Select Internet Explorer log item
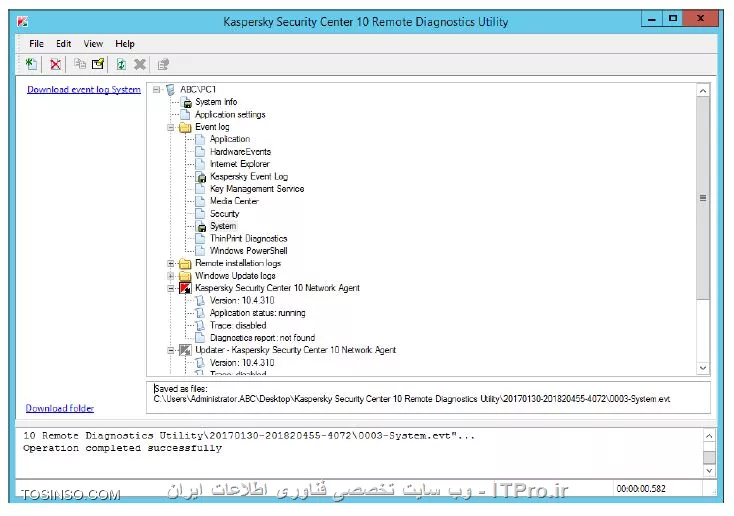This screenshot has height=516, width=734. pyautogui.click(x=240, y=164)
